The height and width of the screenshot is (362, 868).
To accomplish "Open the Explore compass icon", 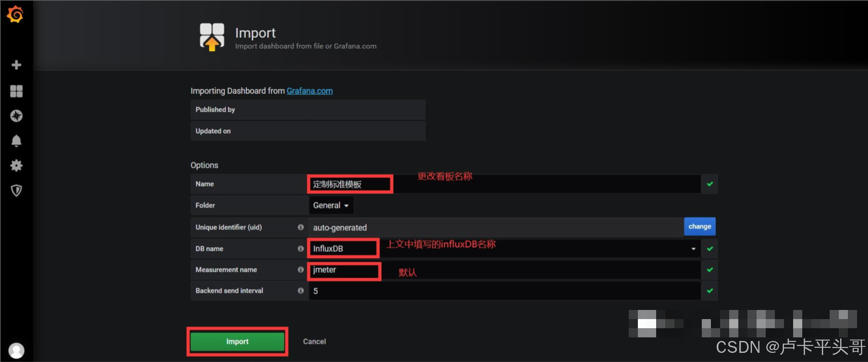I will click(16, 116).
